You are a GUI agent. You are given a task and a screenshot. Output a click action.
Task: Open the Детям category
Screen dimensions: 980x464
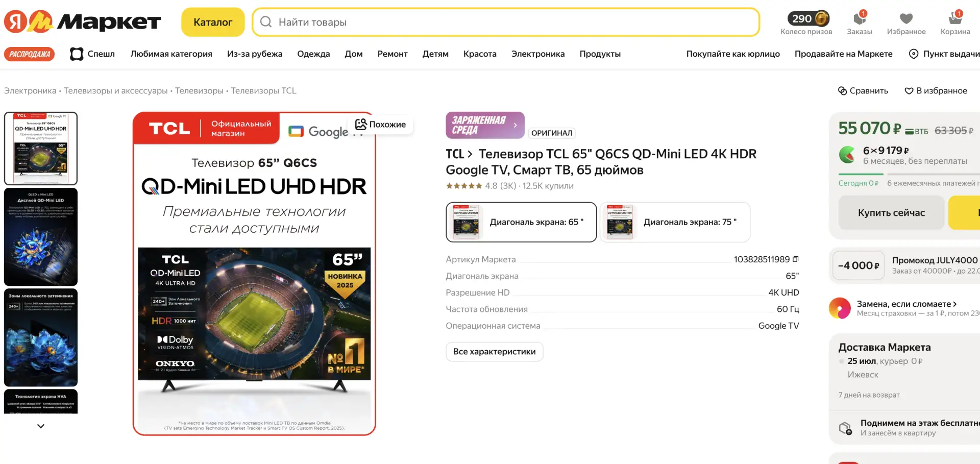(x=435, y=54)
